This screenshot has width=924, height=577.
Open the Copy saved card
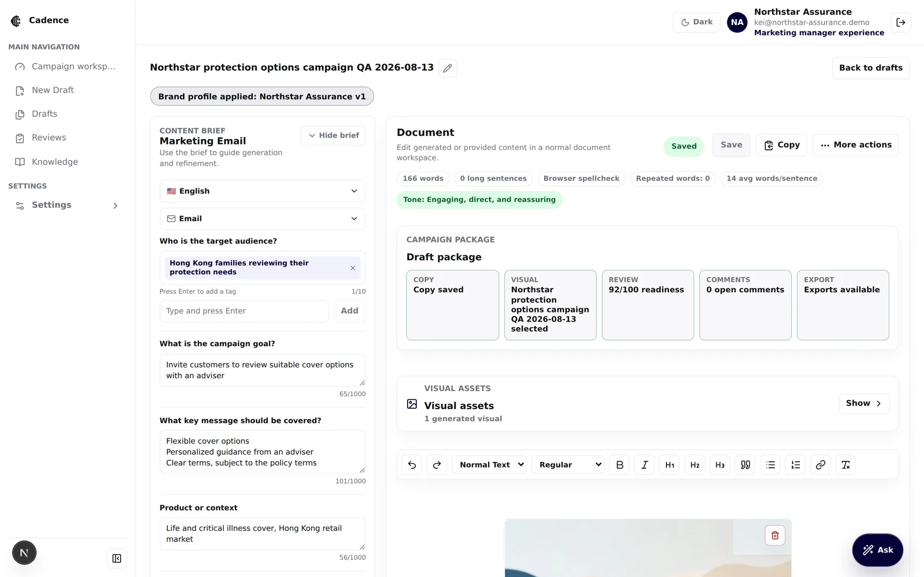(x=452, y=305)
